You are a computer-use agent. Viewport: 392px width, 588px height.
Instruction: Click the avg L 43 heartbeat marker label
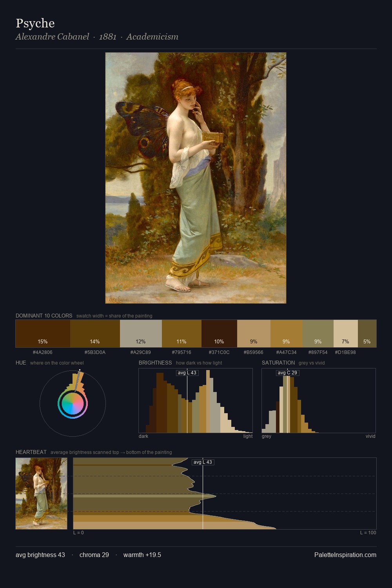click(x=203, y=462)
